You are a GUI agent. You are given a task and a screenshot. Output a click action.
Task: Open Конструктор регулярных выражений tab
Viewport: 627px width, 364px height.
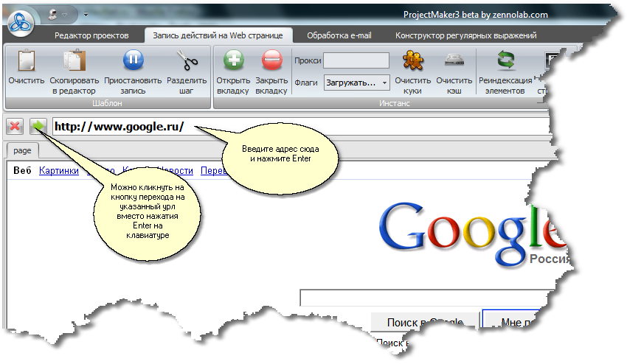pyautogui.click(x=465, y=35)
